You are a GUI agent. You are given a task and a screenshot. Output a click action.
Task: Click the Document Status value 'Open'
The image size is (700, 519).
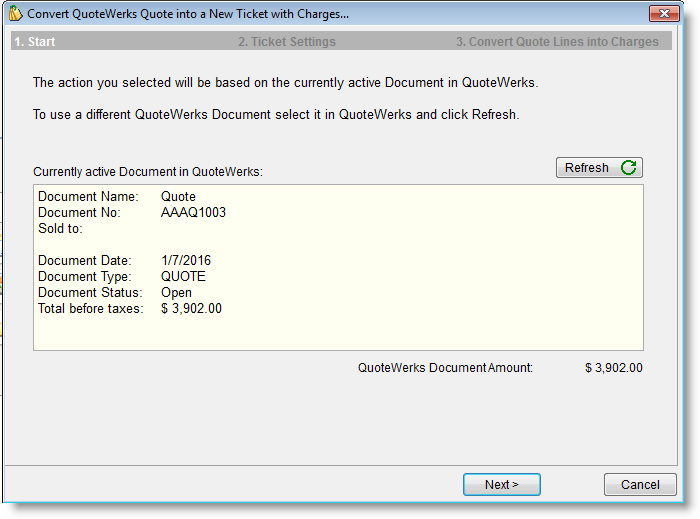click(176, 293)
